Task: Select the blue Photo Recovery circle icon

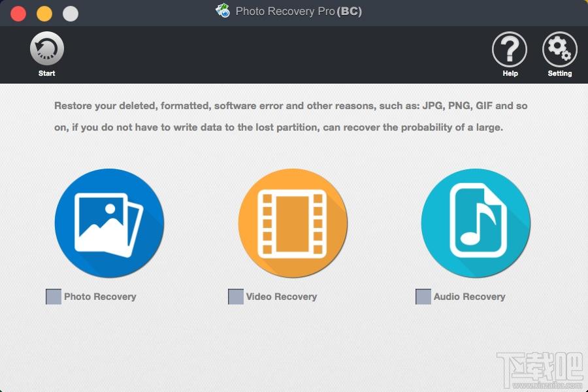Action: tap(109, 223)
